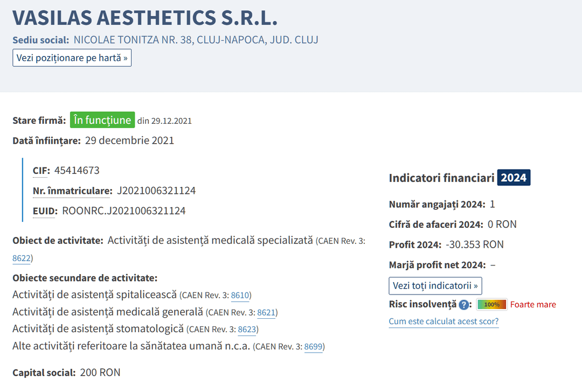582x392 pixels.
Task: Select CAEN code 8623 link
Action: (x=247, y=329)
